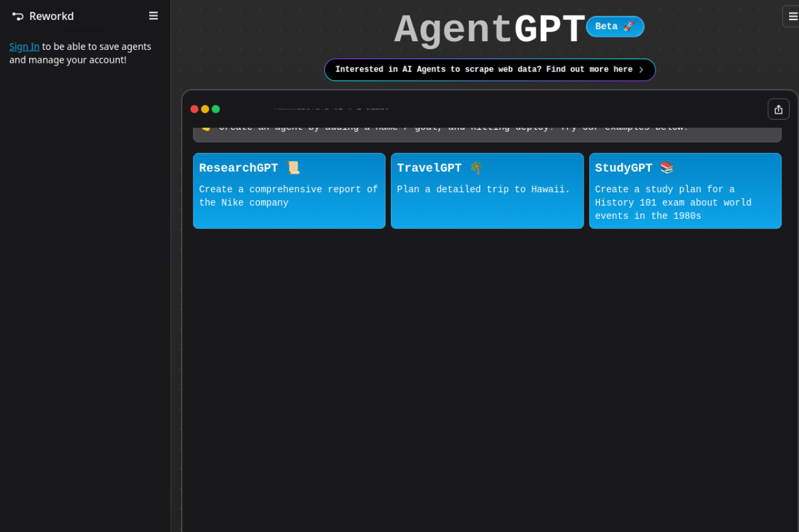This screenshot has width=799, height=532.
Task: Click the Reworkd logo icon
Action: (18, 16)
